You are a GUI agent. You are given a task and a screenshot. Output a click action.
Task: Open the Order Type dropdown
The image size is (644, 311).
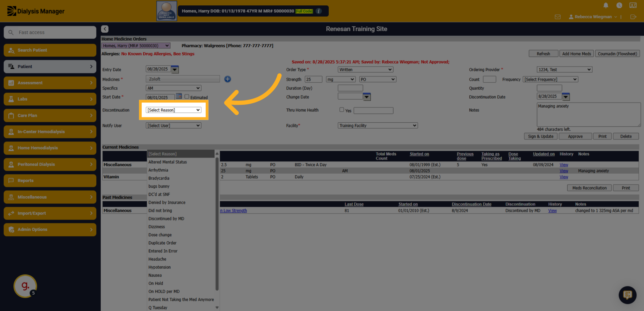click(365, 70)
